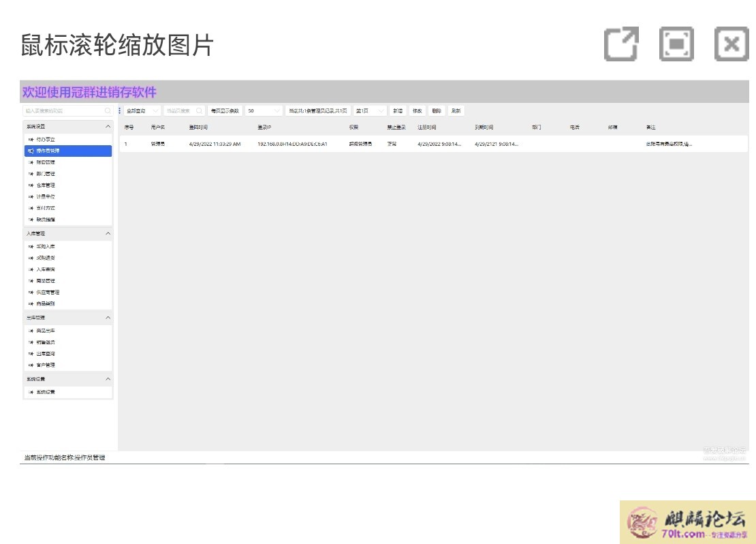Click the 部门 column header
The height and width of the screenshot is (544, 756).
[537, 127]
